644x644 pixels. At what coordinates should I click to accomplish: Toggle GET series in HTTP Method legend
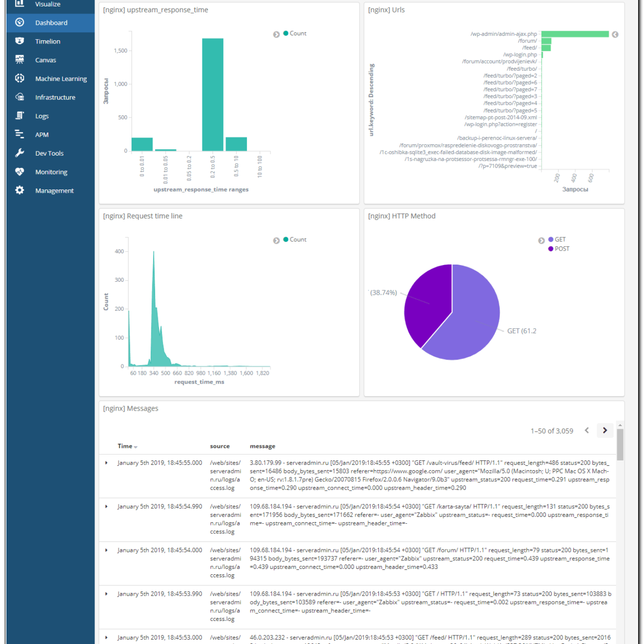click(560, 239)
